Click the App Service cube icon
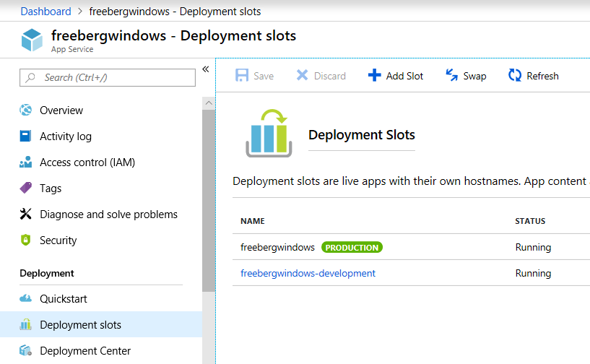590x364 pixels. pyautogui.click(x=32, y=40)
